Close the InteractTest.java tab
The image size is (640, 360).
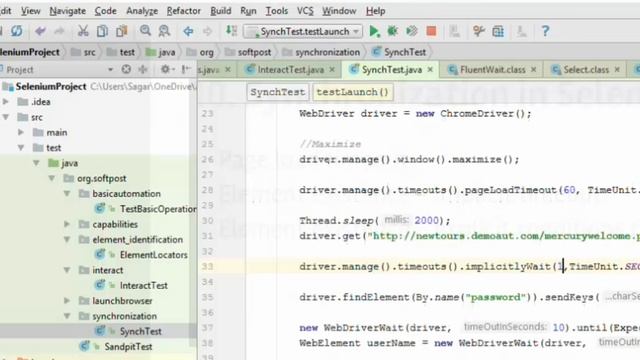(x=332, y=70)
